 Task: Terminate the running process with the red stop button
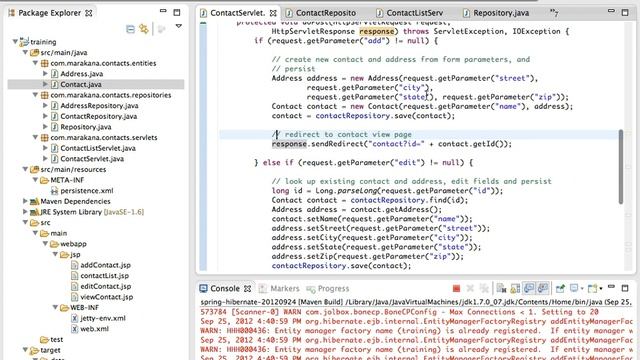456,289
